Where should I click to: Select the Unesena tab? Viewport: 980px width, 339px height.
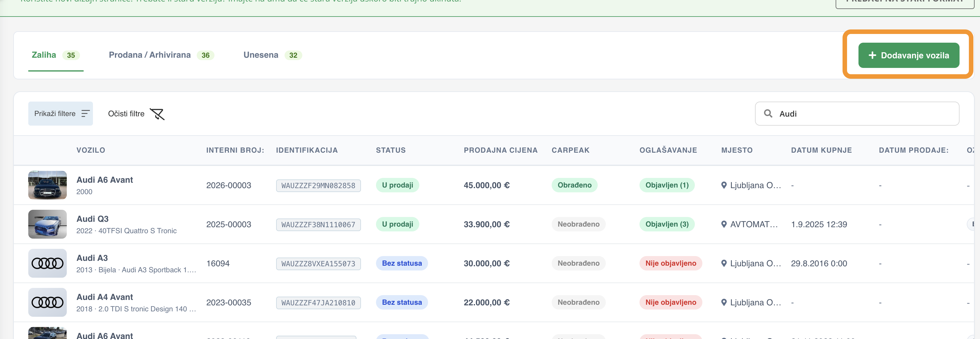click(x=273, y=55)
